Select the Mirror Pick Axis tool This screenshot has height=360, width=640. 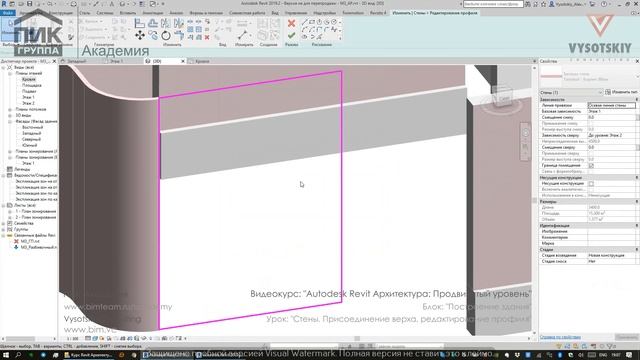(x=166, y=24)
